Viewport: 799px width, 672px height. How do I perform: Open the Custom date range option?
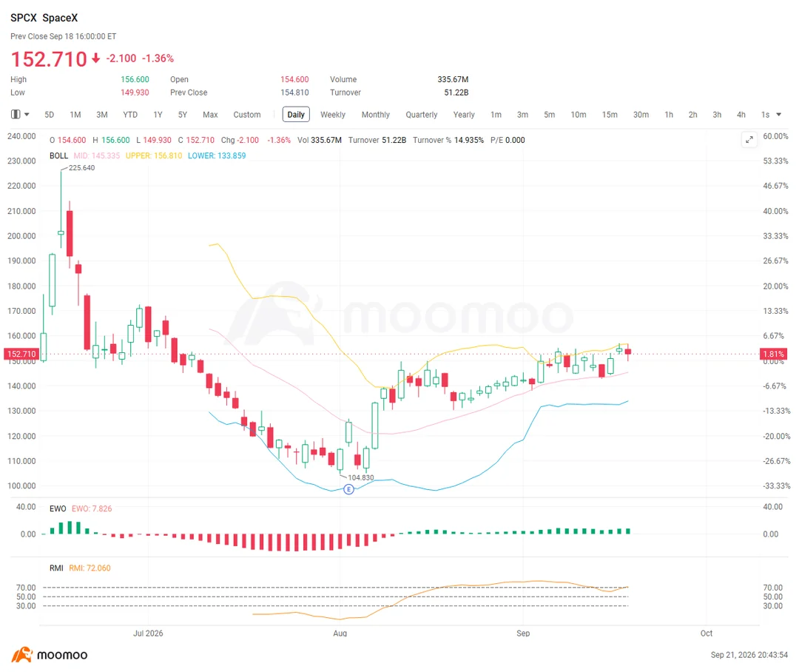(247, 115)
